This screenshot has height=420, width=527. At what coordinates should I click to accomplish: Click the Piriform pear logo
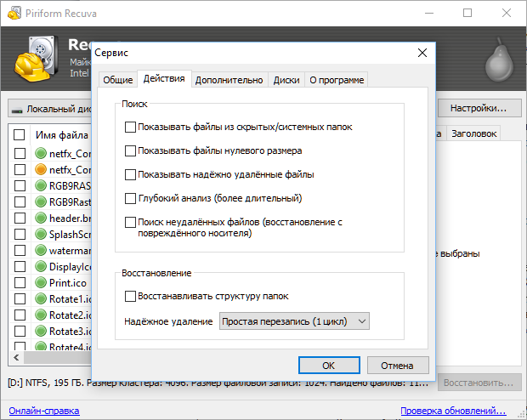pos(500,60)
